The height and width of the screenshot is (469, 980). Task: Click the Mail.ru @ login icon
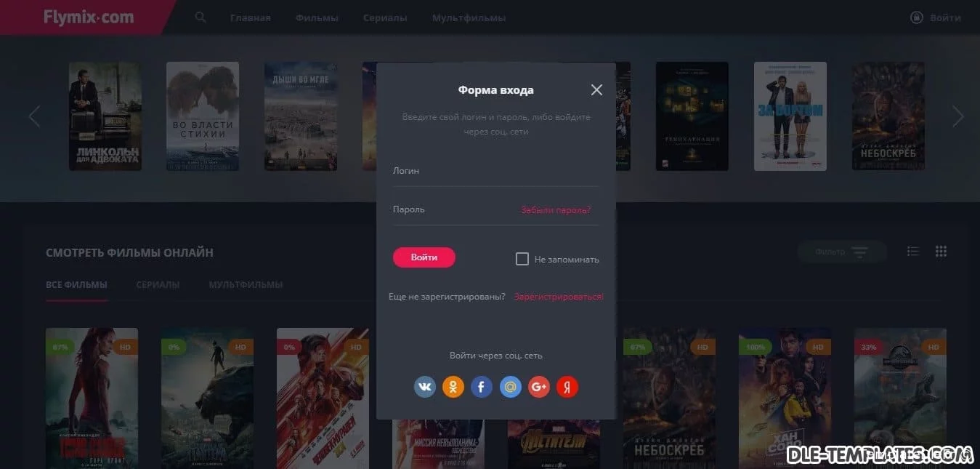pyautogui.click(x=511, y=387)
